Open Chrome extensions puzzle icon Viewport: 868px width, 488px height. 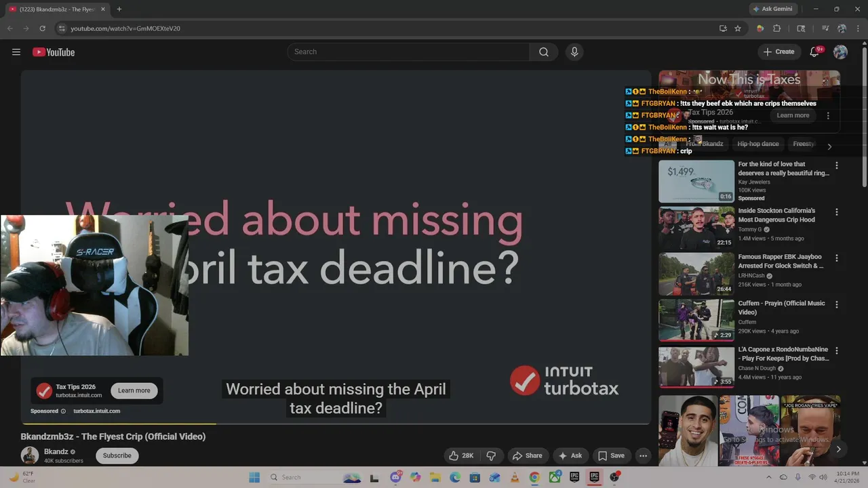click(777, 28)
